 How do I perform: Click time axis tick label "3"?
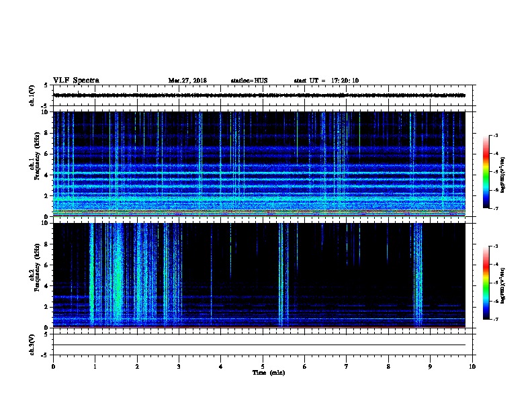[x=179, y=367]
